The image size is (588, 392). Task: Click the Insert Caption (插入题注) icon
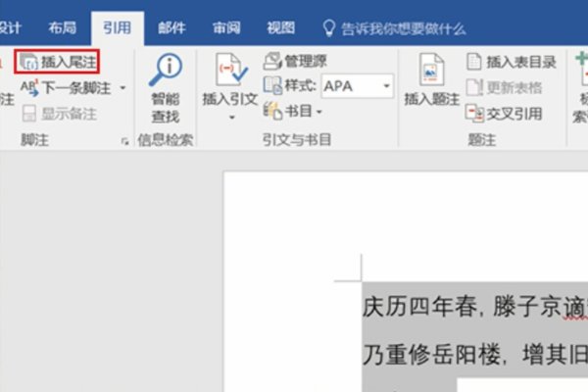(431, 70)
